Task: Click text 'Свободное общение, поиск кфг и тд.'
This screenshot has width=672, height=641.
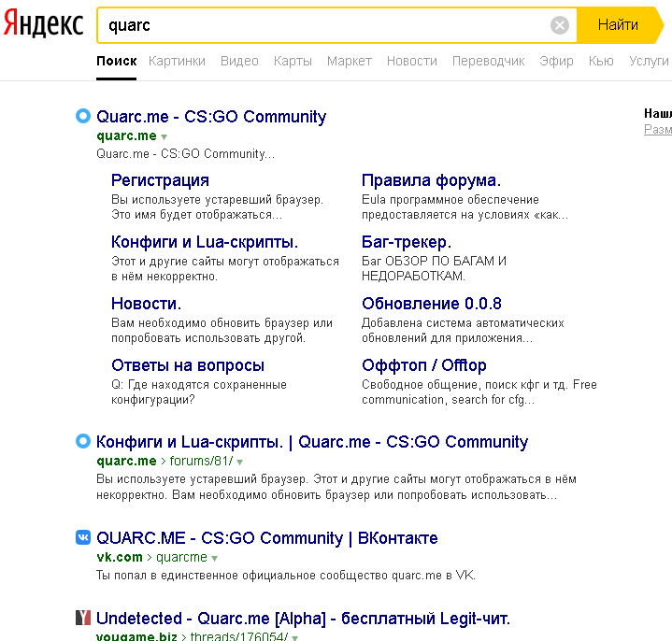Action: (465, 385)
